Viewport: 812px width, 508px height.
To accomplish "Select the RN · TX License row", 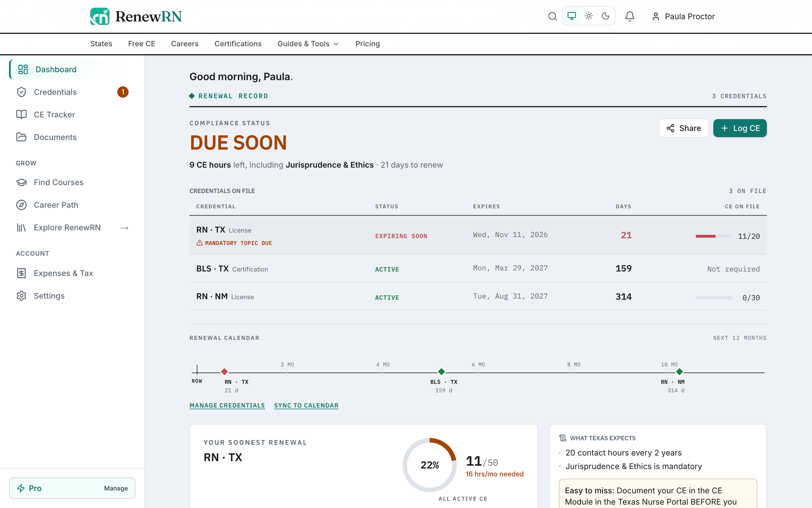I will pos(478,235).
